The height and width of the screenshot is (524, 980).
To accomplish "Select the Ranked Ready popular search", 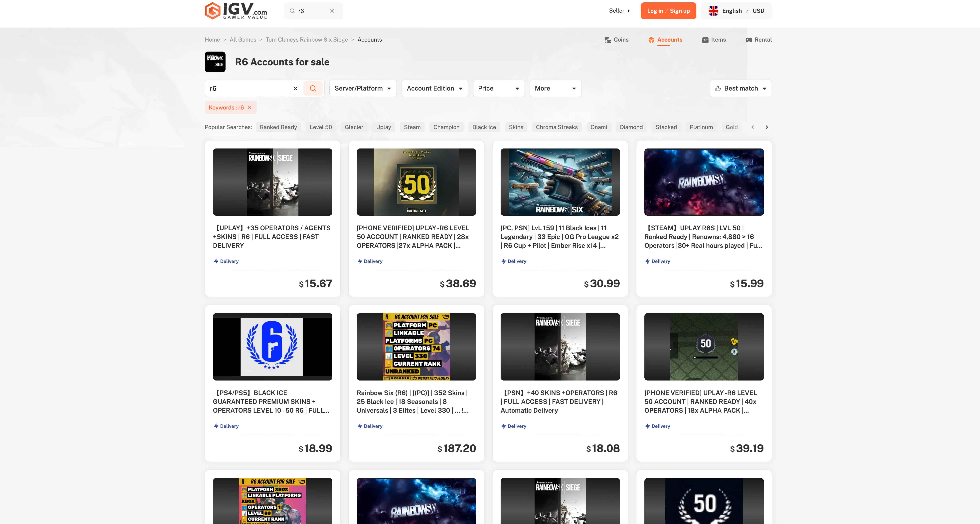I will pos(278,127).
